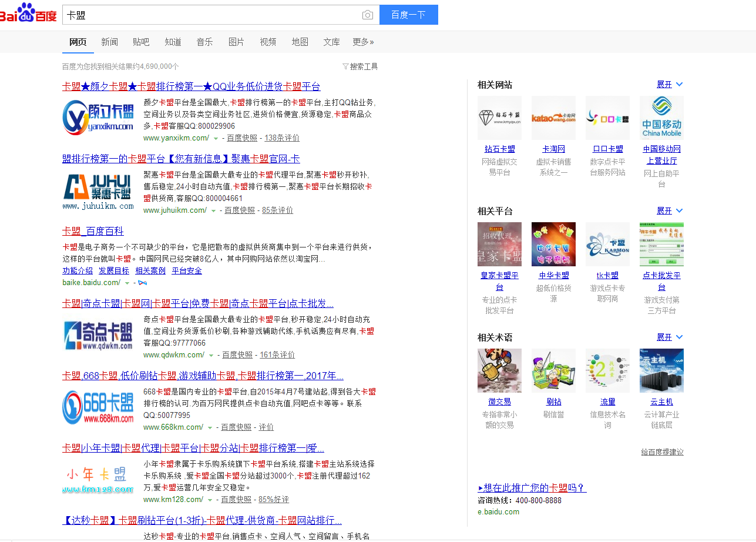Click the 颜夕卡盟 company logo
The width and height of the screenshot is (756, 542).
click(98, 118)
